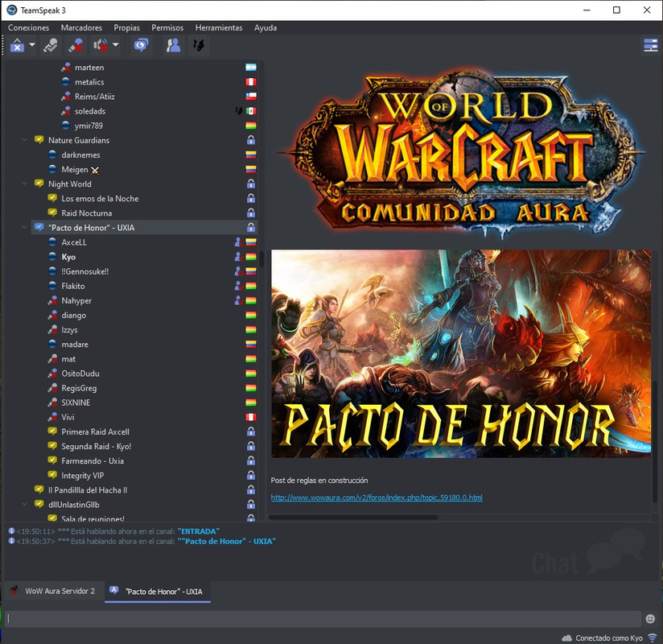Select the Segunda Raid - Kyo! channel
The width and height of the screenshot is (663, 644).
coord(96,447)
